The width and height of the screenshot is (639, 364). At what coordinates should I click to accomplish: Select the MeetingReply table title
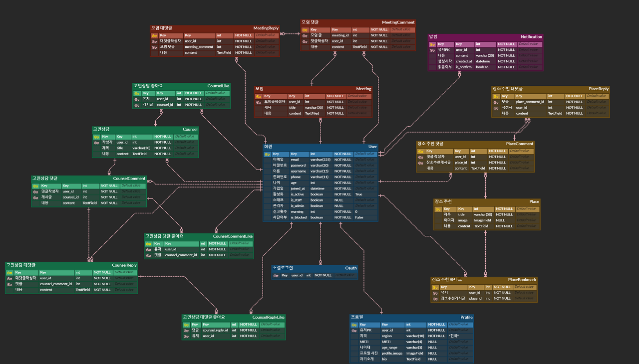pos(266,28)
